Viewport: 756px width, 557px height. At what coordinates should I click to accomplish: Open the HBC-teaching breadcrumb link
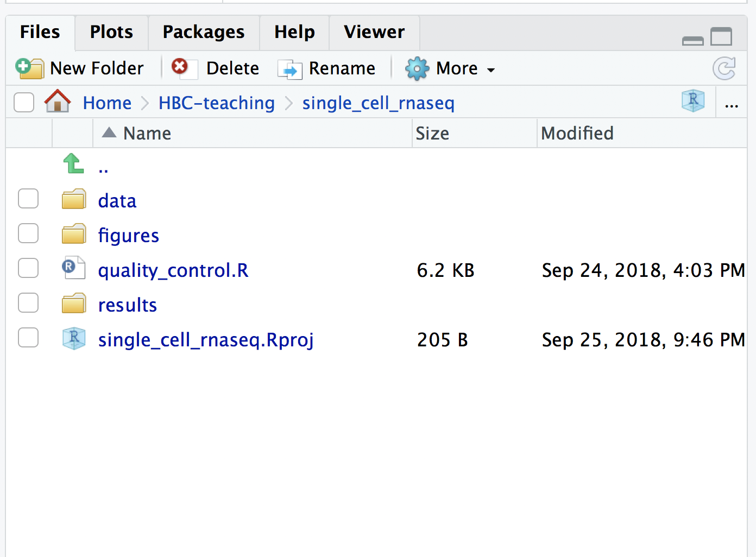[x=217, y=103]
